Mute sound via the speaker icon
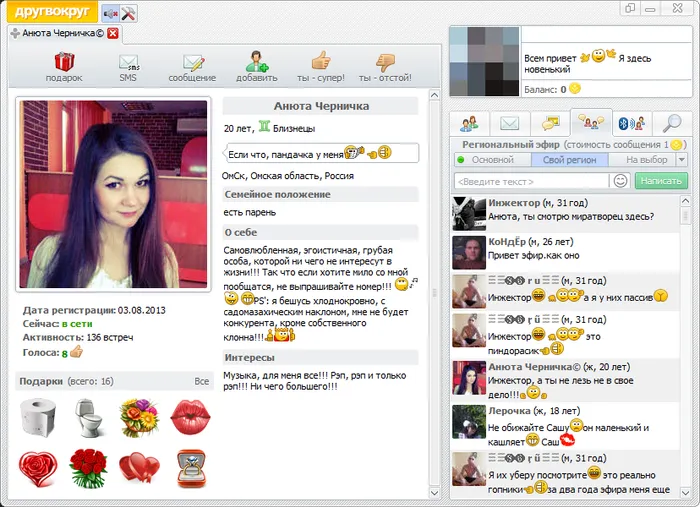The height and width of the screenshot is (507, 700). pyautogui.click(x=110, y=14)
